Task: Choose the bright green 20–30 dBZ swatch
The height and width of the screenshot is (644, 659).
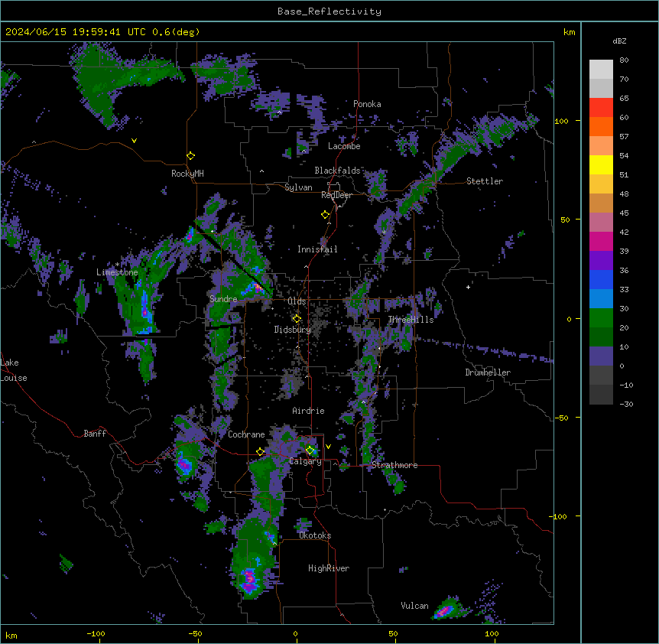Action: (x=601, y=318)
